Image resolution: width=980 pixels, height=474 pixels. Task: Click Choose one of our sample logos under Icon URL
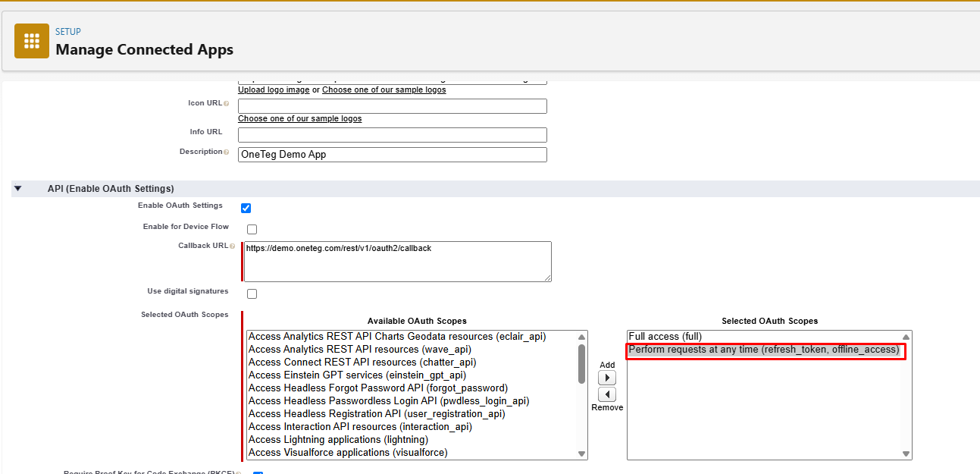[299, 118]
